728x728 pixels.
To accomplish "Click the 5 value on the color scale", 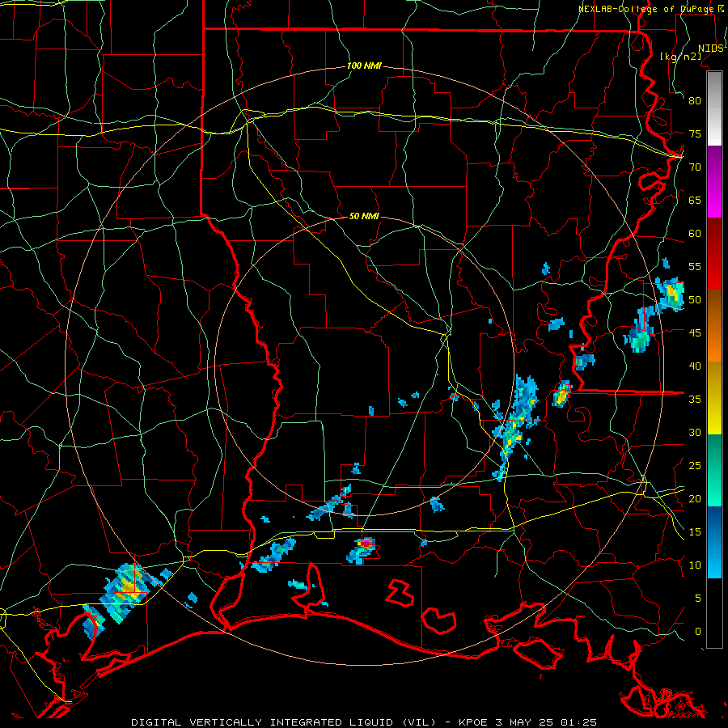I will pyautogui.click(x=698, y=599).
